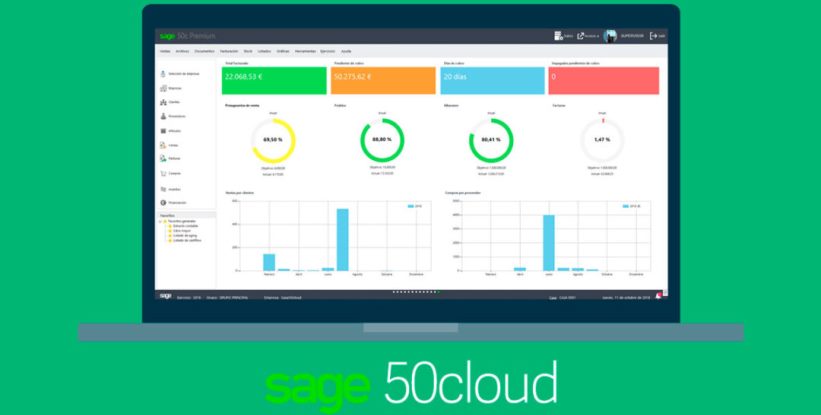
Task: Open the first favorite under Favoritos generales
Action: pyautogui.click(x=182, y=226)
